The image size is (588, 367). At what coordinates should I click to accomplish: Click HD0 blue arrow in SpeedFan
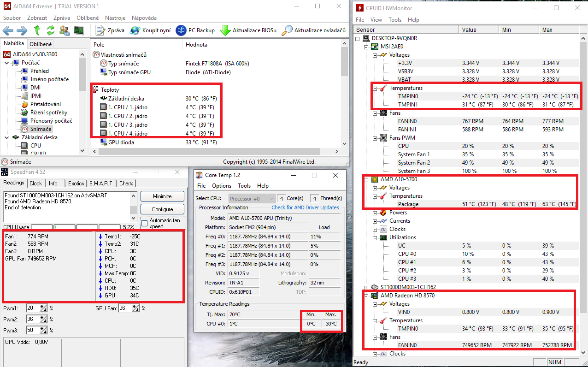100,288
